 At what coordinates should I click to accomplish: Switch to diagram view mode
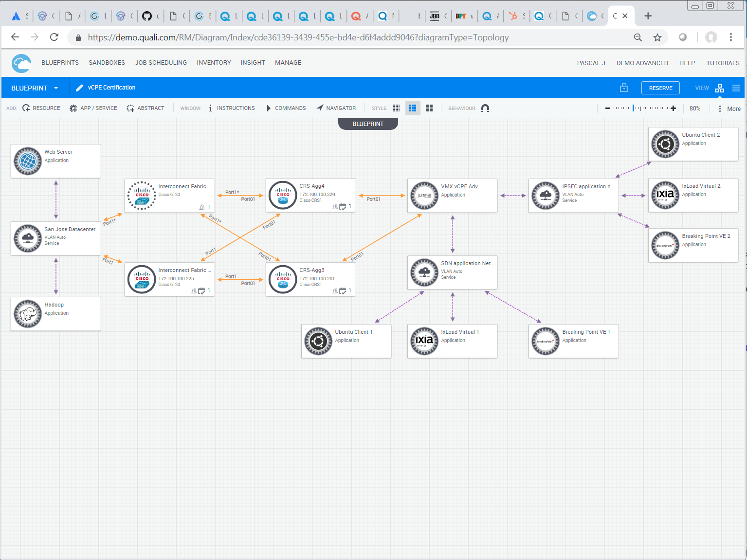pos(720,88)
